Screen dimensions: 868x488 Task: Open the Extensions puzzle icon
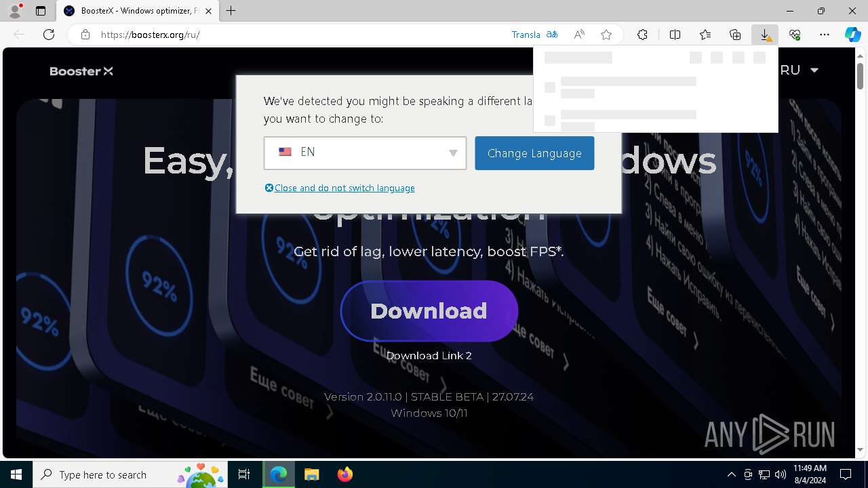[x=642, y=35]
